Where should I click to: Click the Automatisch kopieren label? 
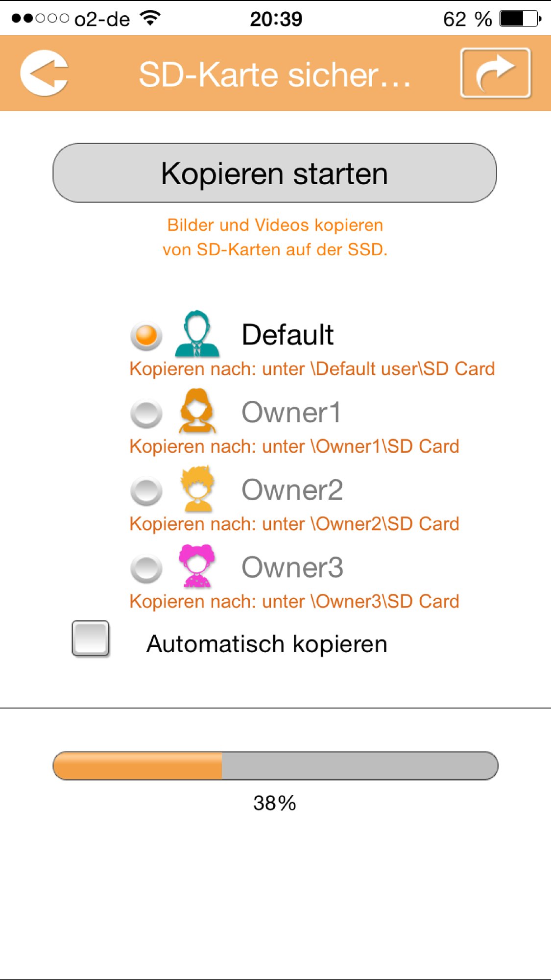[267, 644]
